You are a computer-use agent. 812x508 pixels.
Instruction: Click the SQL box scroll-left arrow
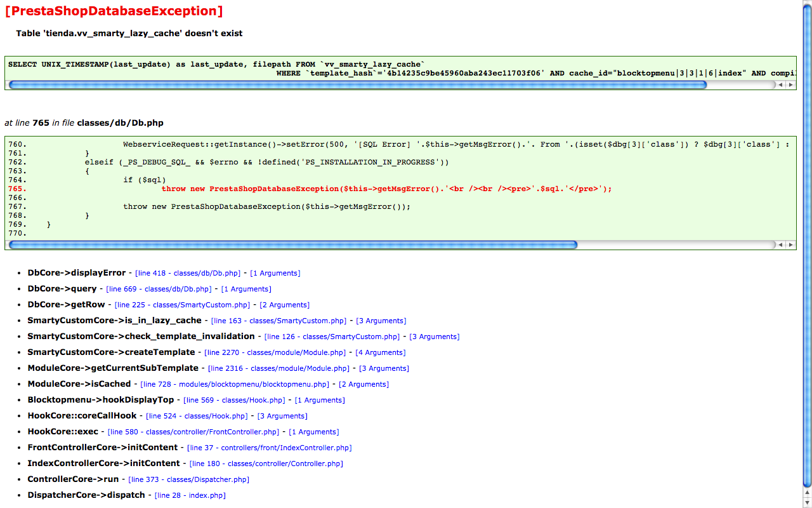(x=781, y=84)
